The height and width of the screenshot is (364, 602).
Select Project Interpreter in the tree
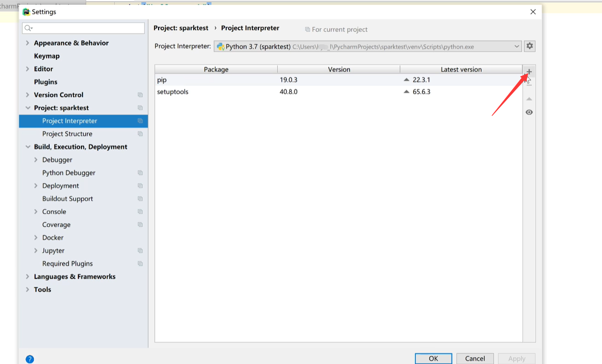coord(83,121)
